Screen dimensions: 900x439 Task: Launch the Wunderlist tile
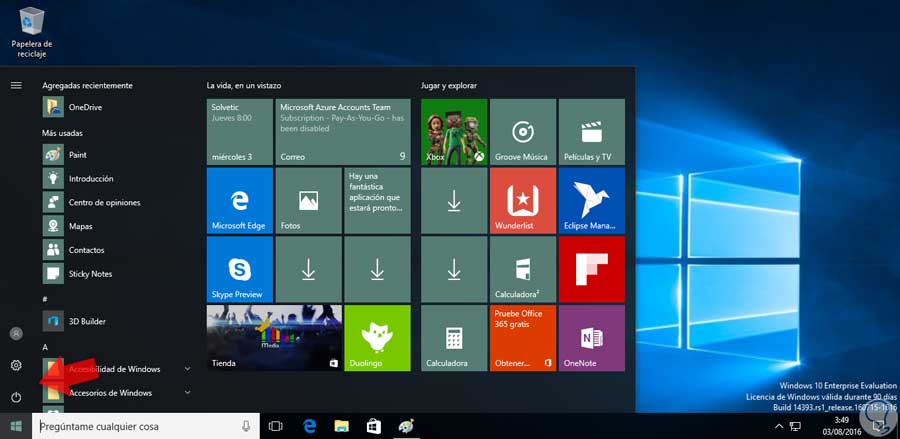tap(523, 201)
